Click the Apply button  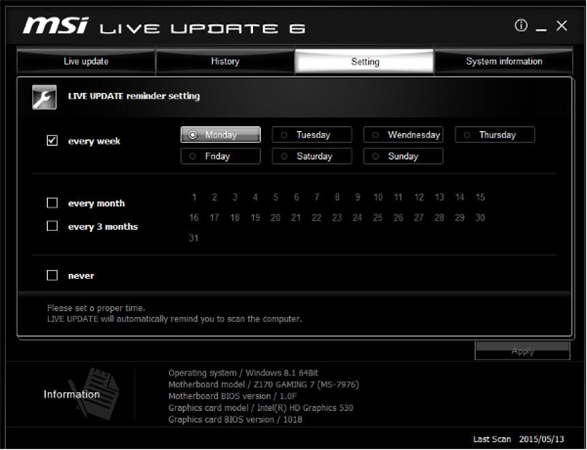pyautogui.click(x=523, y=351)
